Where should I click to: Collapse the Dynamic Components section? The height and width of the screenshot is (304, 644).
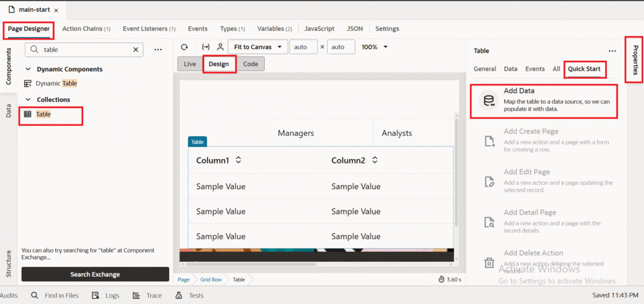click(x=28, y=69)
